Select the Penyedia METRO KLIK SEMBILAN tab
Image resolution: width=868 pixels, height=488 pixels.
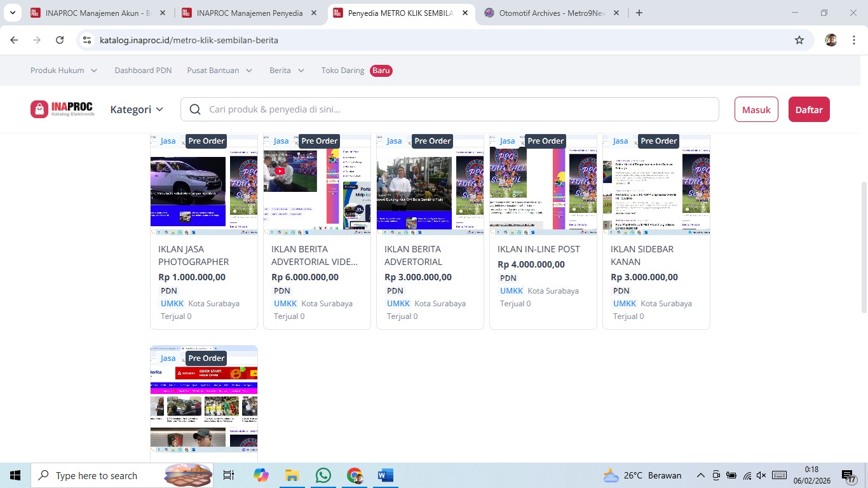coord(401,13)
